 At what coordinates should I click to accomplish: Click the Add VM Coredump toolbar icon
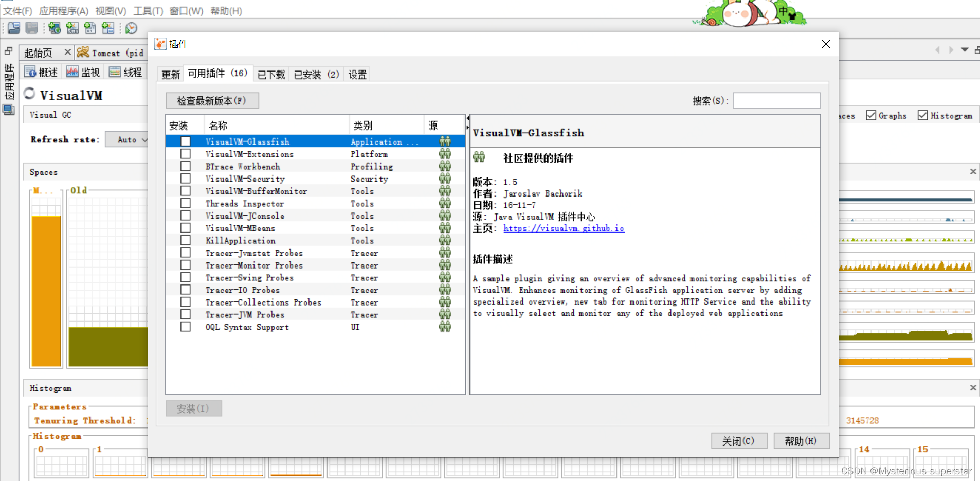[x=90, y=28]
